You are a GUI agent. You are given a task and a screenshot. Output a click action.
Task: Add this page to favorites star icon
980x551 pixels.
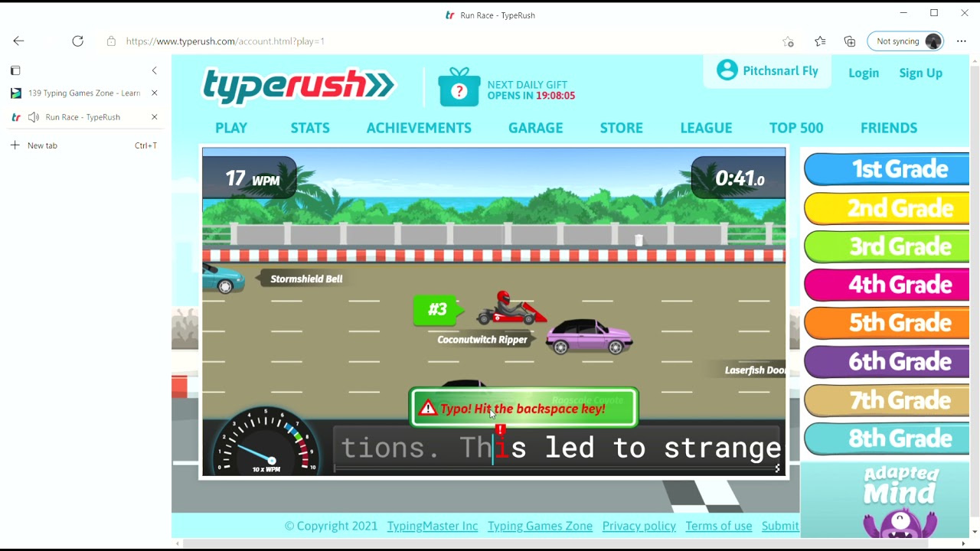pyautogui.click(x=788, y=41)
